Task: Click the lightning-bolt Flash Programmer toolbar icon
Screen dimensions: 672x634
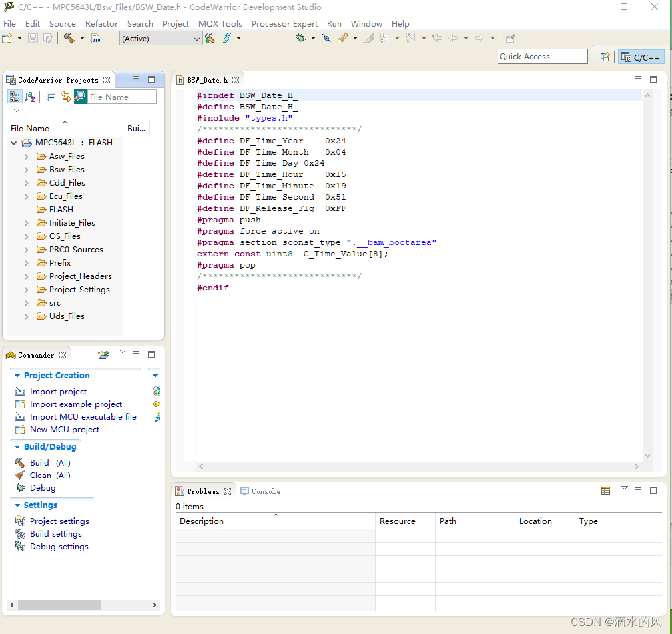Action: 227,39
